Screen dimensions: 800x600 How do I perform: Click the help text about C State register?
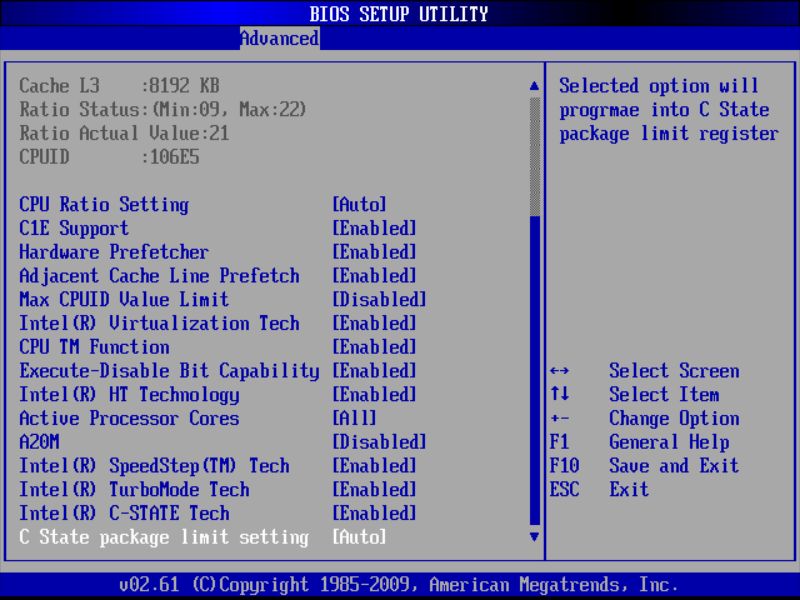pyautogui.click(x=669, y=110)
